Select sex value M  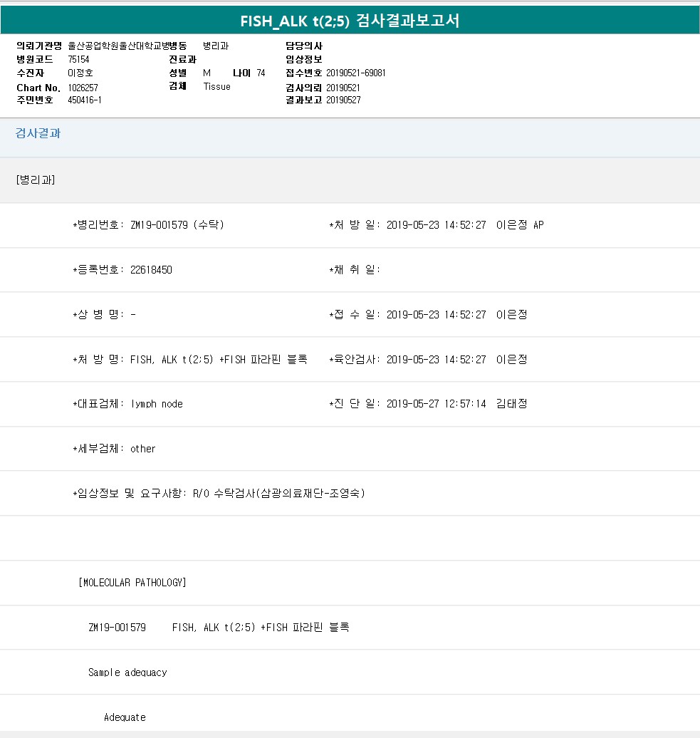[207, 73]
